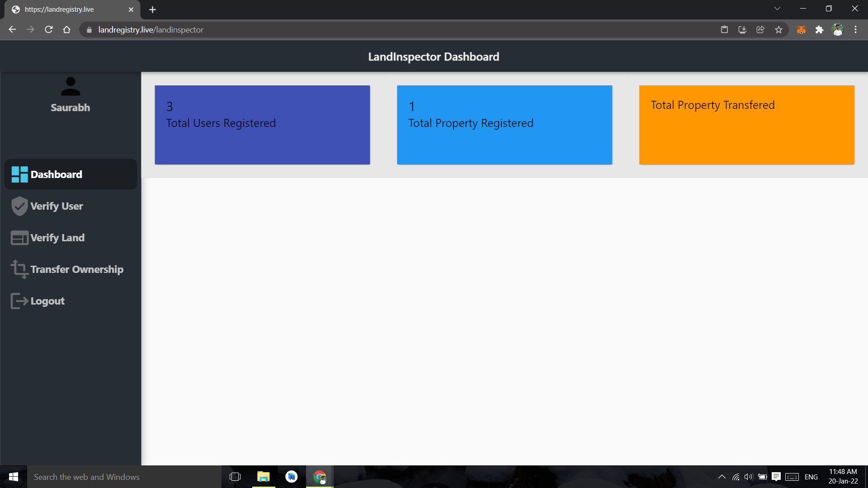Screen dimensions: 868x488
Task: Open MetaMask fox extension icon
Action: tap(801, 30)
